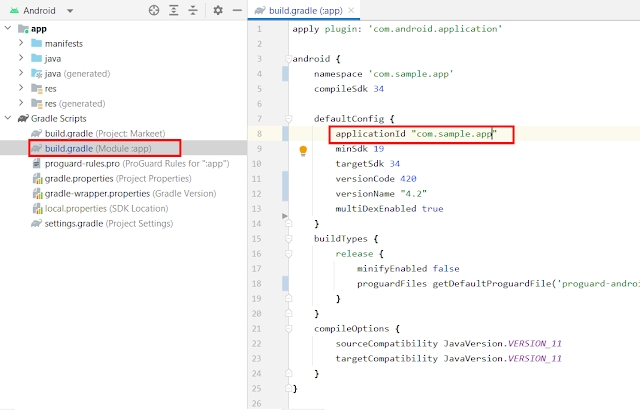
Task: Click the Select Opened File target icon
Action: [153, 10]
